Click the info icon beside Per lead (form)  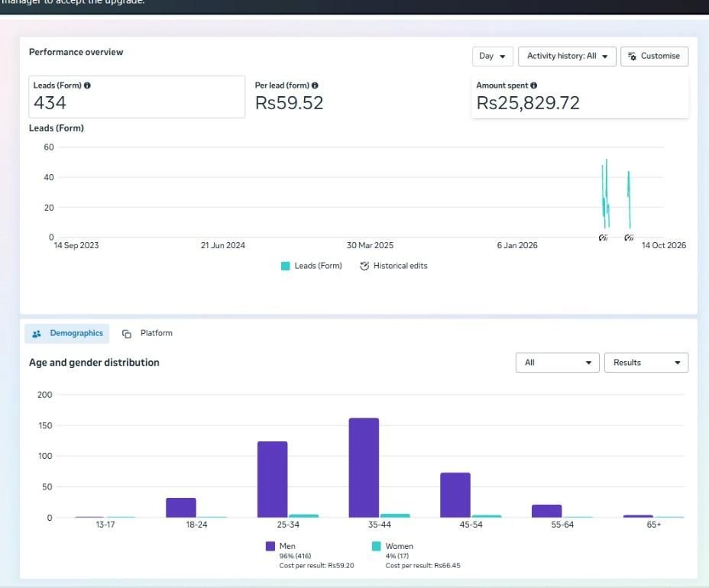tap(315, 86)
